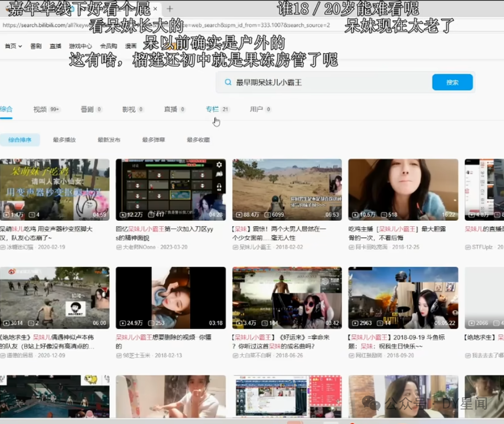Expand the 首页 dropdown chevron
Viewport: 504px width, 424px height.
[x=20, y=46]
